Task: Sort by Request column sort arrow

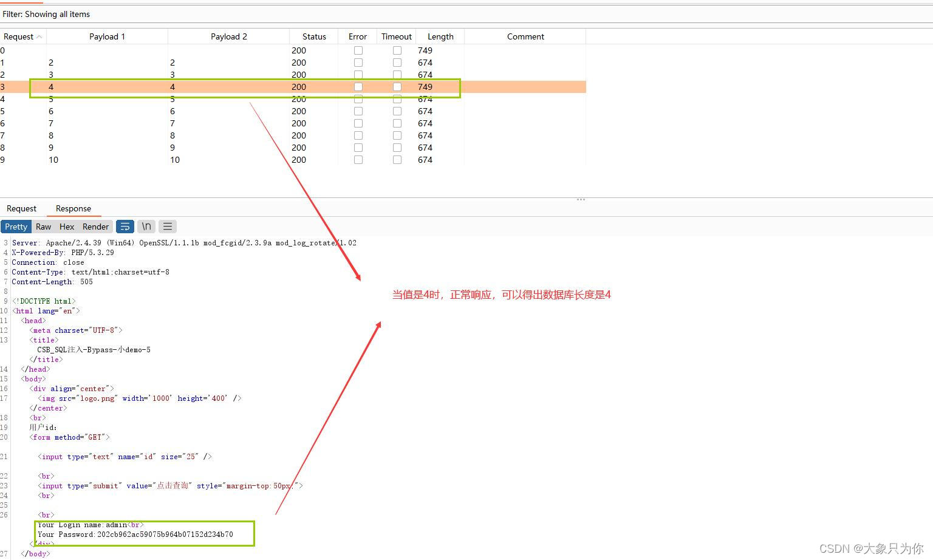Action: tap(39, 37)
